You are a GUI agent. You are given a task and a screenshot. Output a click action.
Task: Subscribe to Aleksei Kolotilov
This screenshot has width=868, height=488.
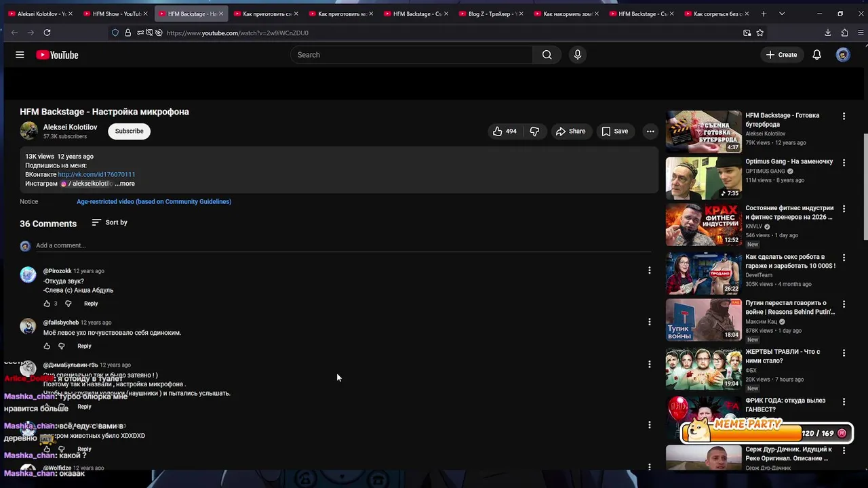(x=129, y=131)
